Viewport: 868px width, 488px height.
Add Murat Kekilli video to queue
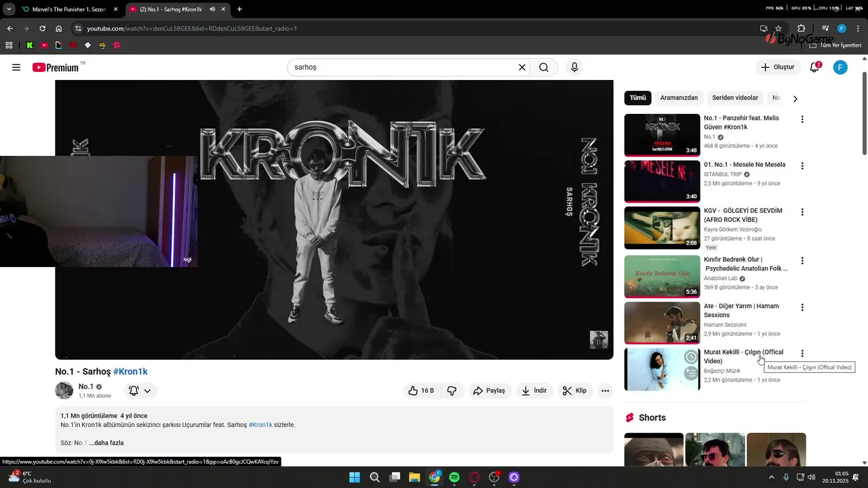pyautogui.click(x=690, y=373)
